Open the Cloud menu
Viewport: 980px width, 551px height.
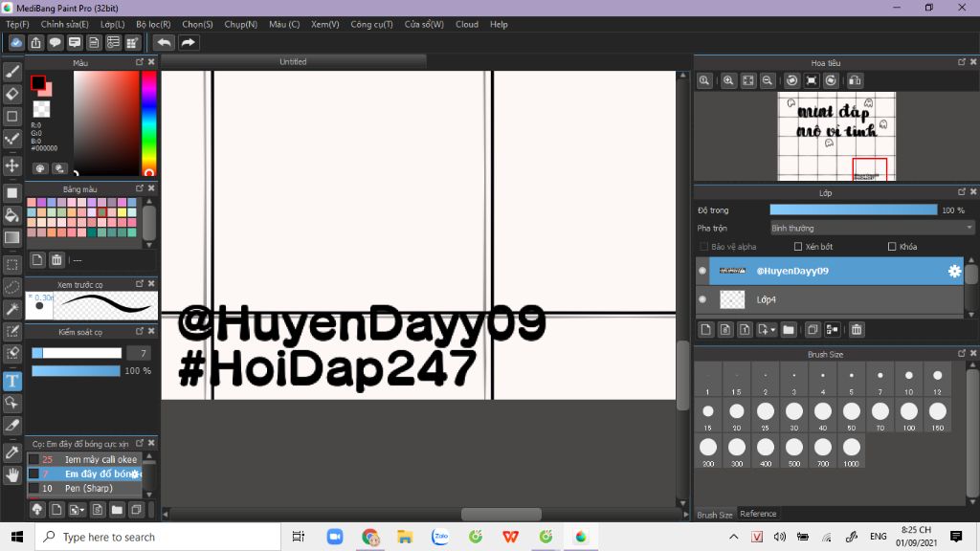click(467, 24)
